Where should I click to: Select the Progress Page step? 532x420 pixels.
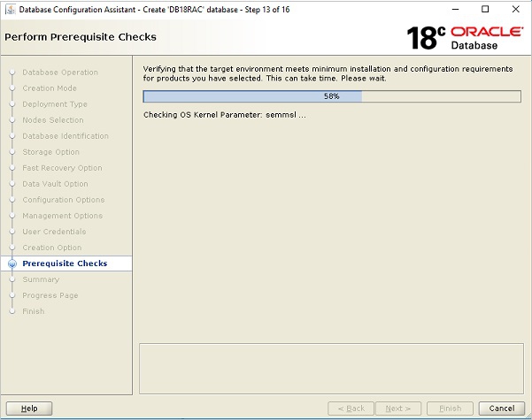click(50, 295)
